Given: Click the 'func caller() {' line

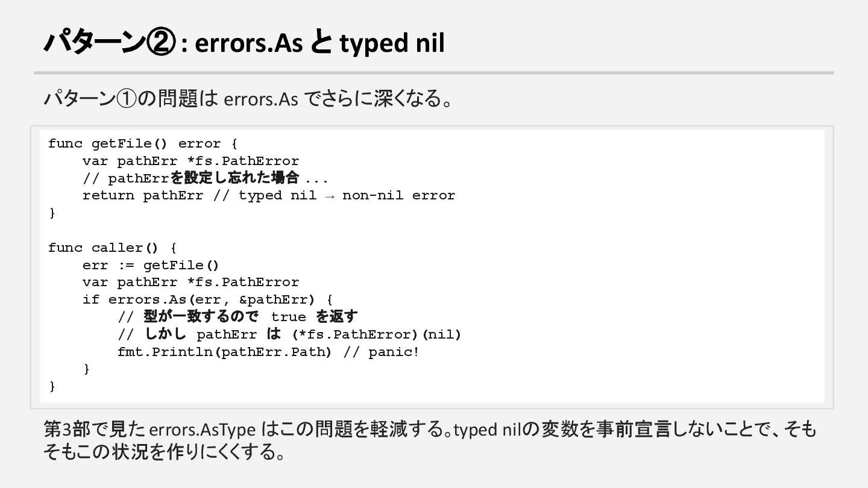Looking at the screenshot, I should [112, 248].
